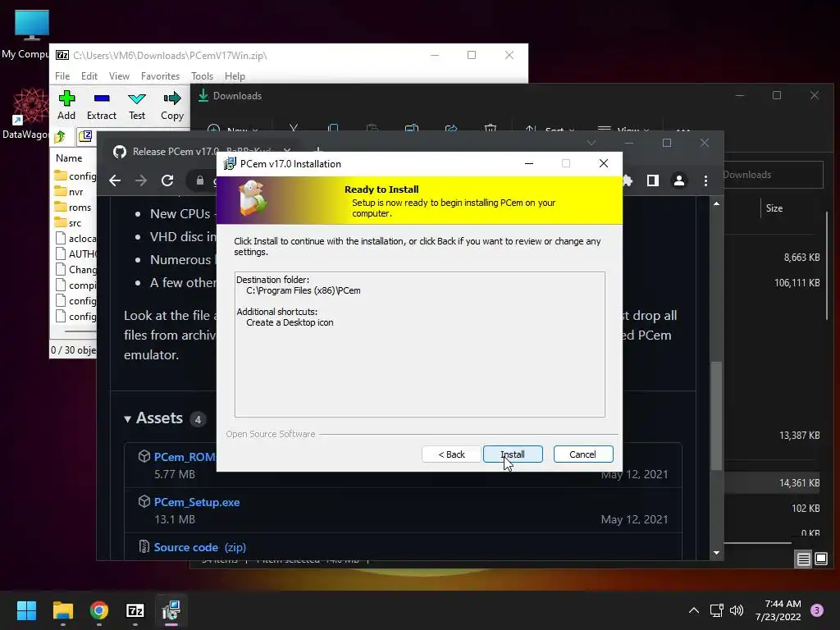The height and width of the screenshot is (630, 840).
Task: Cancel the PCem installation
Action: 583,454
